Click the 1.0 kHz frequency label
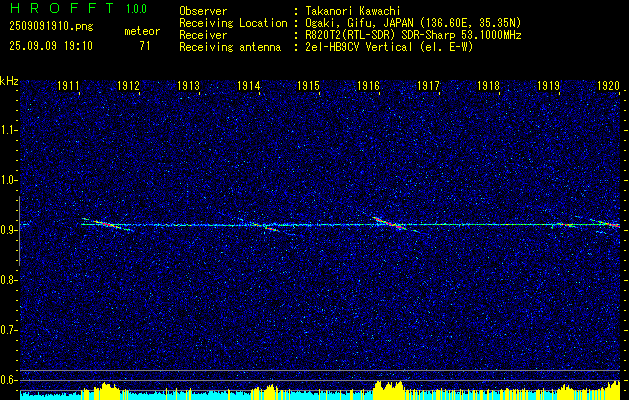The height and width of the screenshot is (400, 629). point(7,181)
